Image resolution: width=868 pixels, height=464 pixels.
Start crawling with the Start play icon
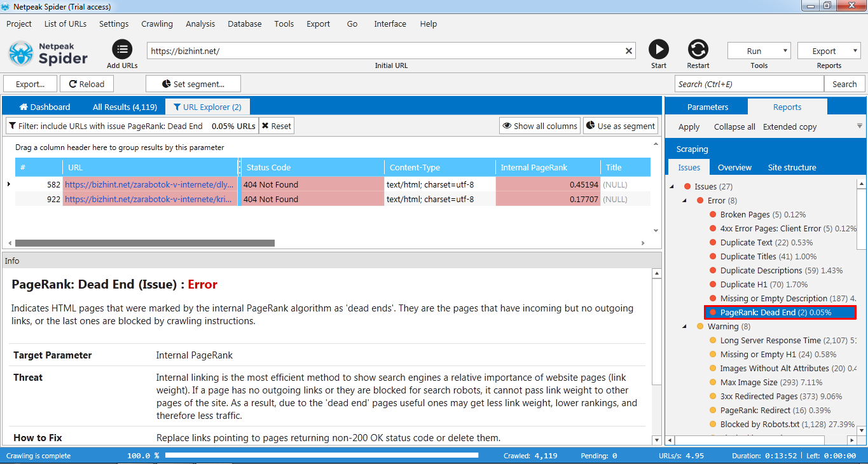pos(659,49)
